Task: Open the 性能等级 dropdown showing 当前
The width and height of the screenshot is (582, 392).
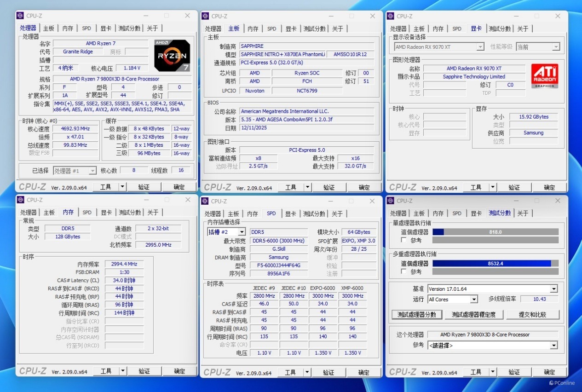Action: click(538, 46)
